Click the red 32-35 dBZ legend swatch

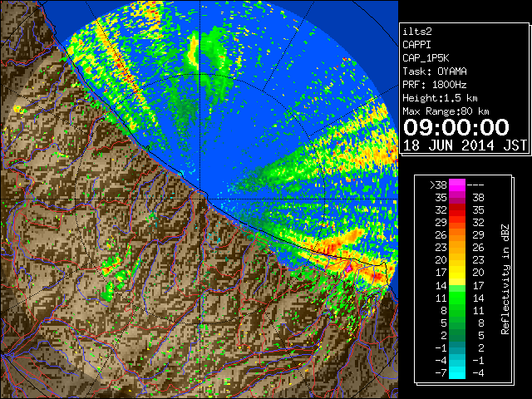[457, 209]
